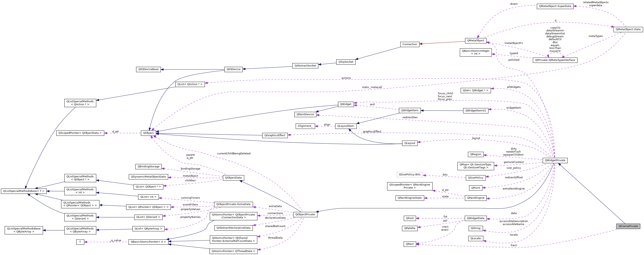Viewport: 644px width, 255px height.
Task: Select the grayed QSizePolicy::Bits node
Action: (409, 175)
